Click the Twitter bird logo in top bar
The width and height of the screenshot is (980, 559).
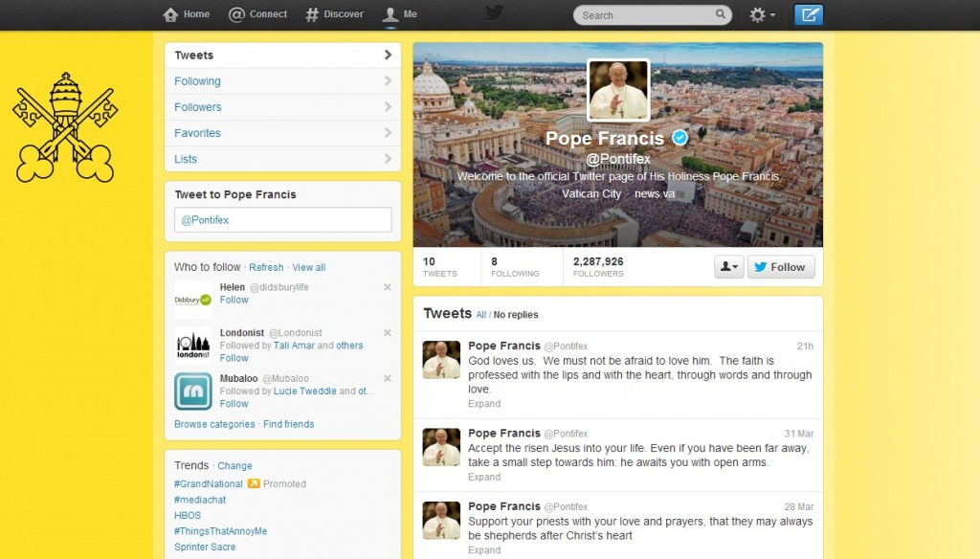pos(494,13)
